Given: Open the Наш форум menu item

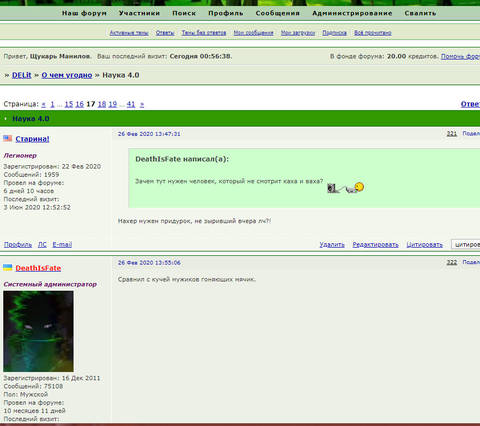Looking at the screenshot, I should pyautogui.click(x=84, y=13).
